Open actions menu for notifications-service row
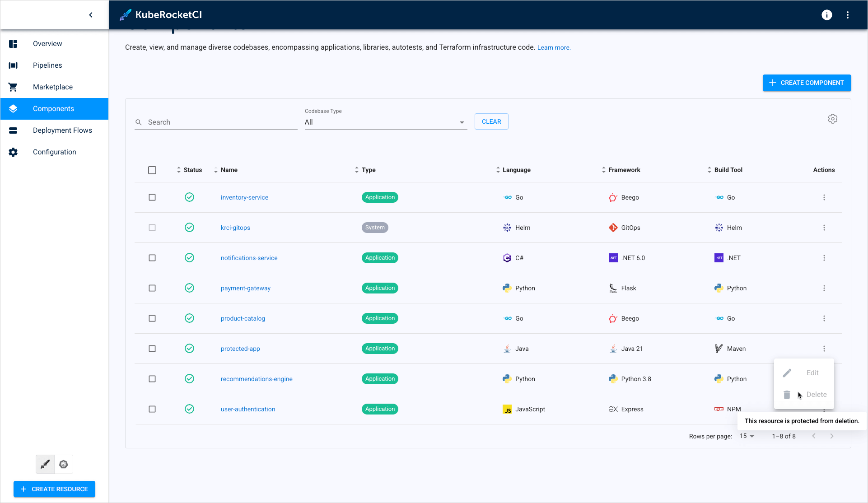 click(x=824, y=258)
